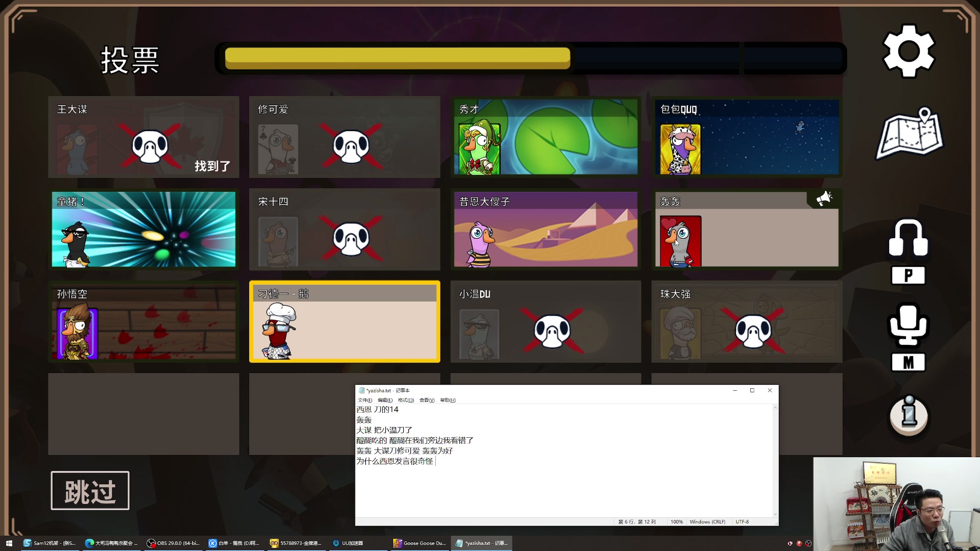Screen dimensions: 980x551
Task: Open the 编辑(E) menu in Notepad
Action: [385, 400]
